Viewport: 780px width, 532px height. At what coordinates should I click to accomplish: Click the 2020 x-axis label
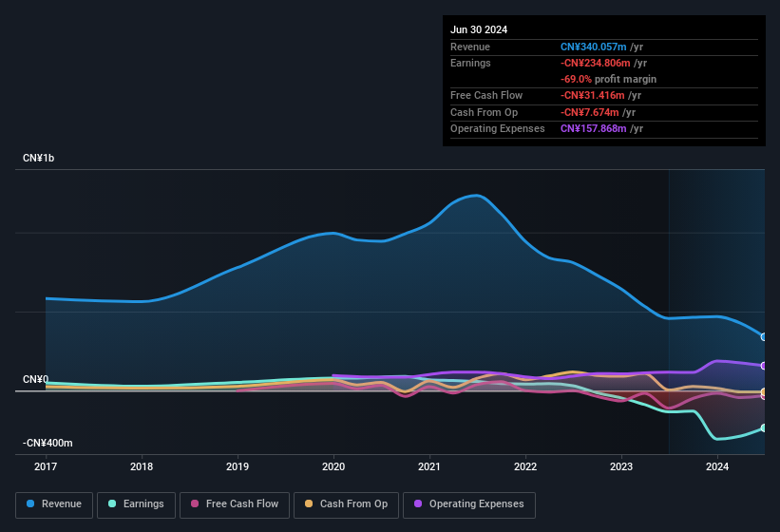tap(333, 466)
